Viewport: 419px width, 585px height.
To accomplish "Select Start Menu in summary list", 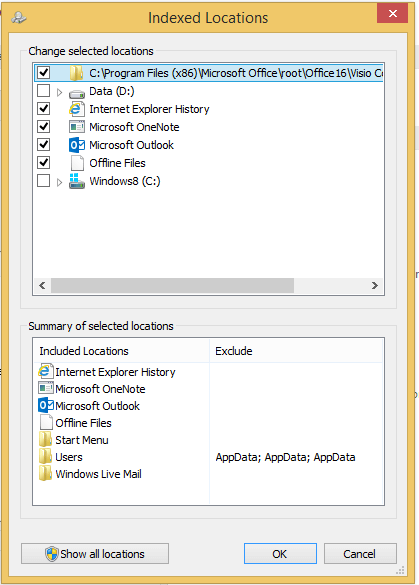I will tap(82, 440).
